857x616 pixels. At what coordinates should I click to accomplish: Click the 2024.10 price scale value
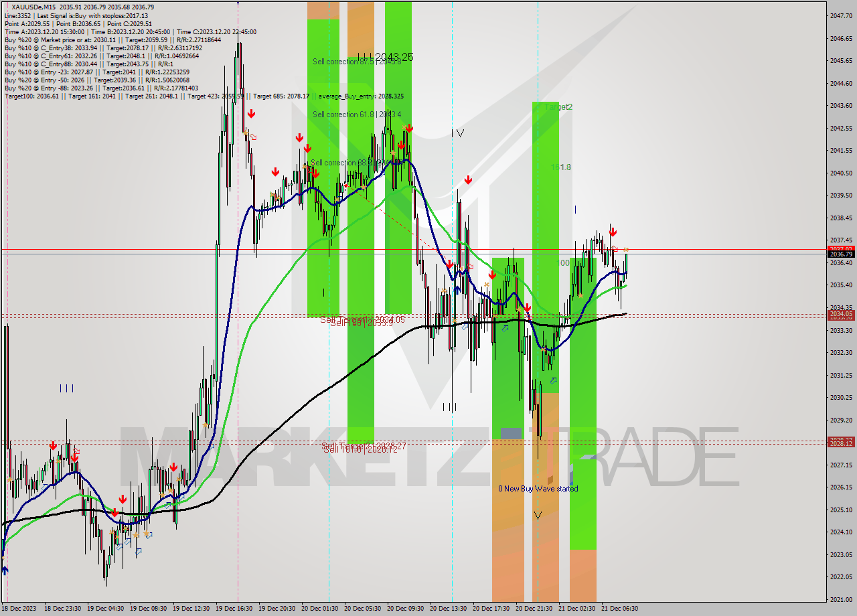(x=841, y=532)
